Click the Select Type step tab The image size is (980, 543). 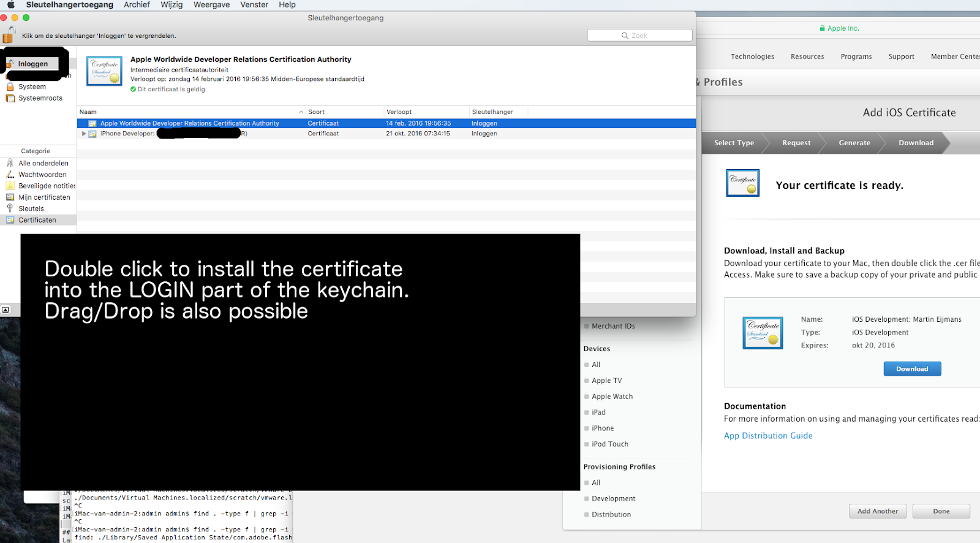click(x=734, y=143)
